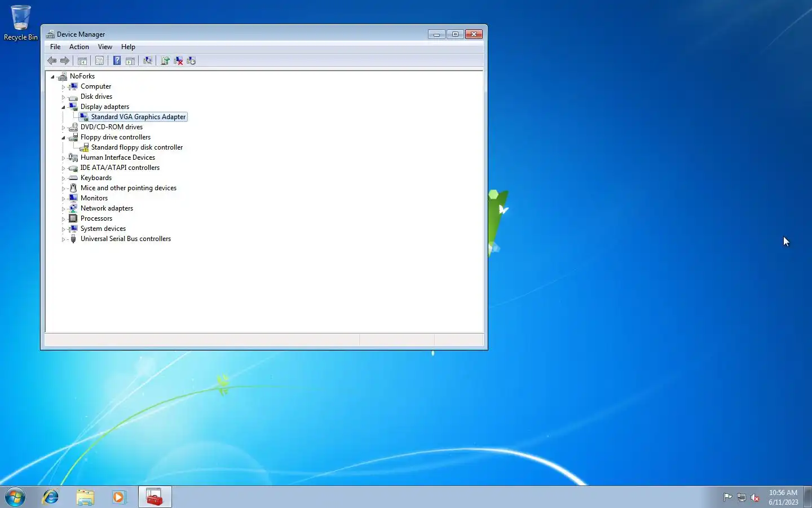Click the Update Driver Software toolbar icon
This screenshot has width=812, height=508.
pos(165,60)
